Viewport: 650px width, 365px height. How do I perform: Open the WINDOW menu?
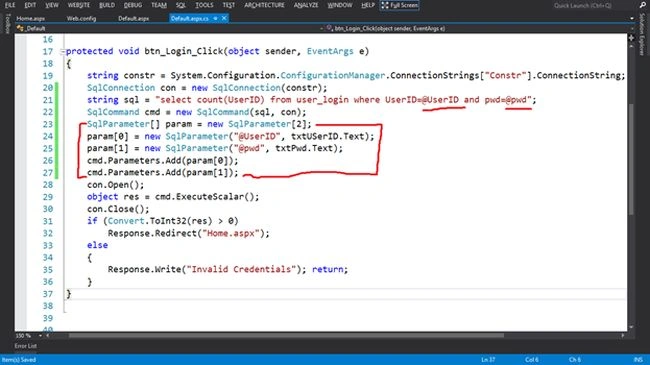point(340,5)
